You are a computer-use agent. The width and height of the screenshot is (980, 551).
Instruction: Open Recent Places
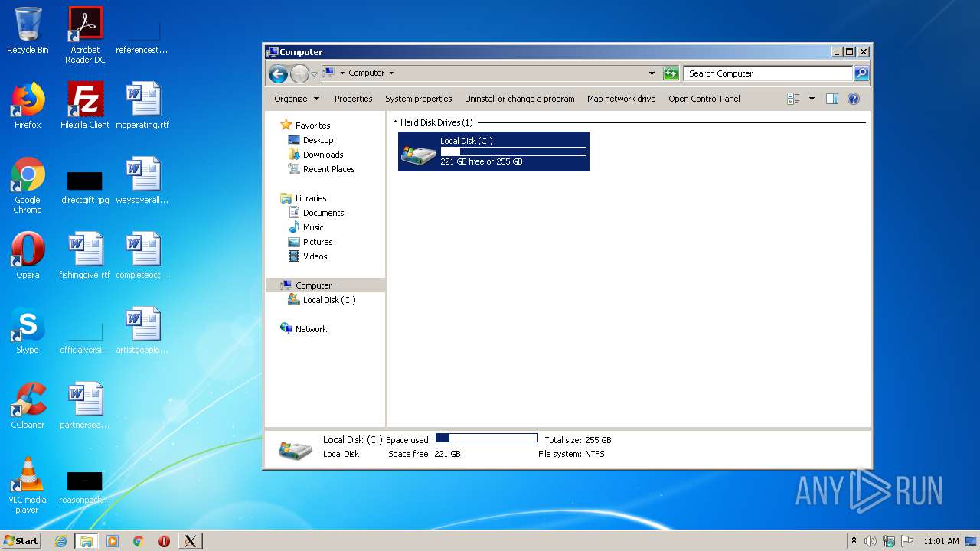[x=328, y=169]
